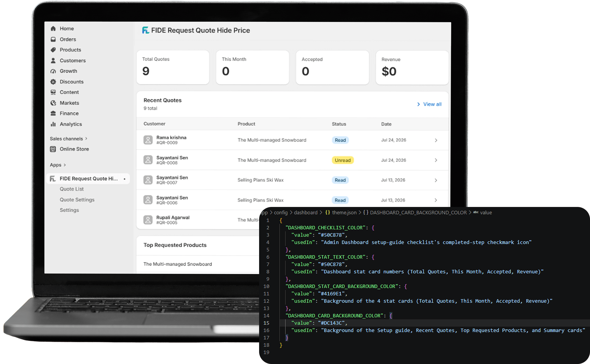
Task: Click the Accepted stat card
Action: click(x=332, y=67)
